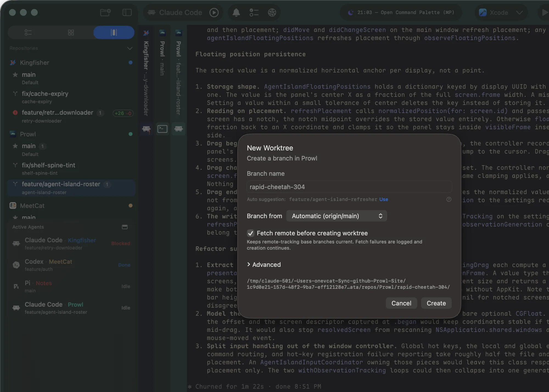Screen dimensions: 549x392
Task: Select feature/agent-island-roster worktree
Action: click(x=71, y=188)
